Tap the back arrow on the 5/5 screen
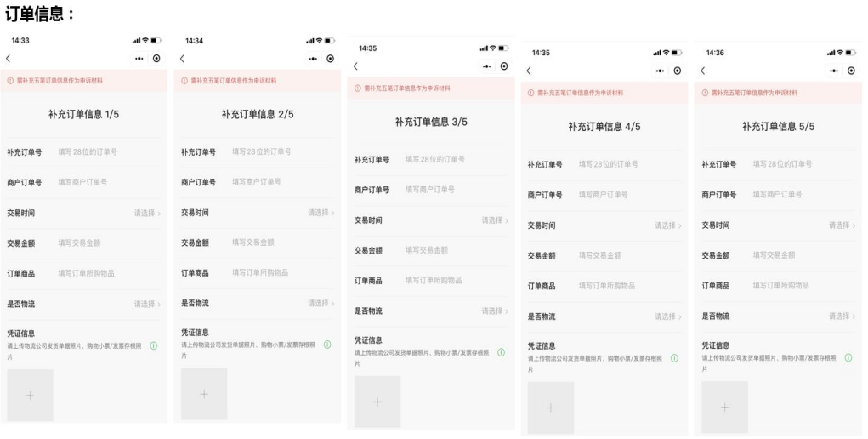868x439 pixels. pyautogui.click(x=702, y=70)
